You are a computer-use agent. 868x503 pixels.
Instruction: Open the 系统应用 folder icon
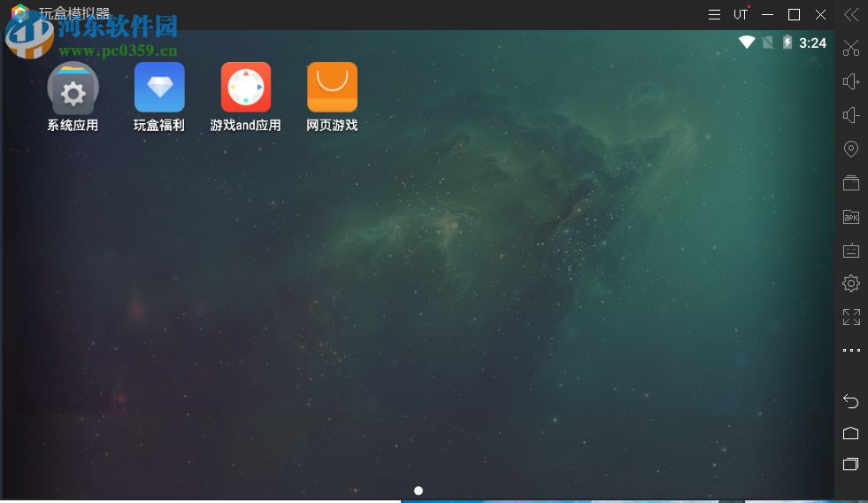[x=73, y=89]
